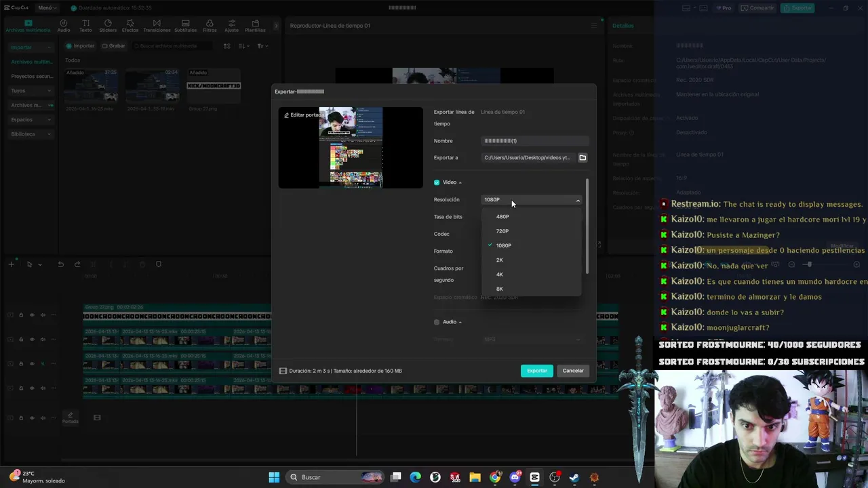Mute the Group 27.png track speaker
Viewport: 868px width, 488px height.
pos(43,315)
